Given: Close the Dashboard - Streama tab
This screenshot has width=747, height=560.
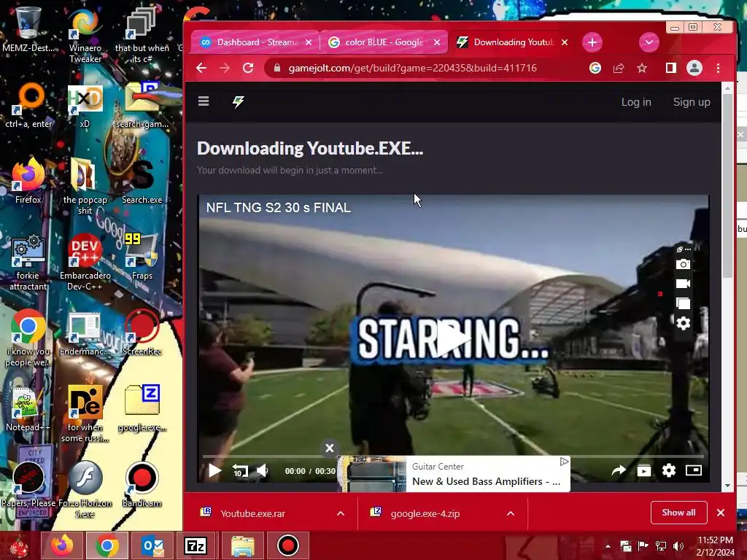Looking at the screenshot, I should 309,42.
